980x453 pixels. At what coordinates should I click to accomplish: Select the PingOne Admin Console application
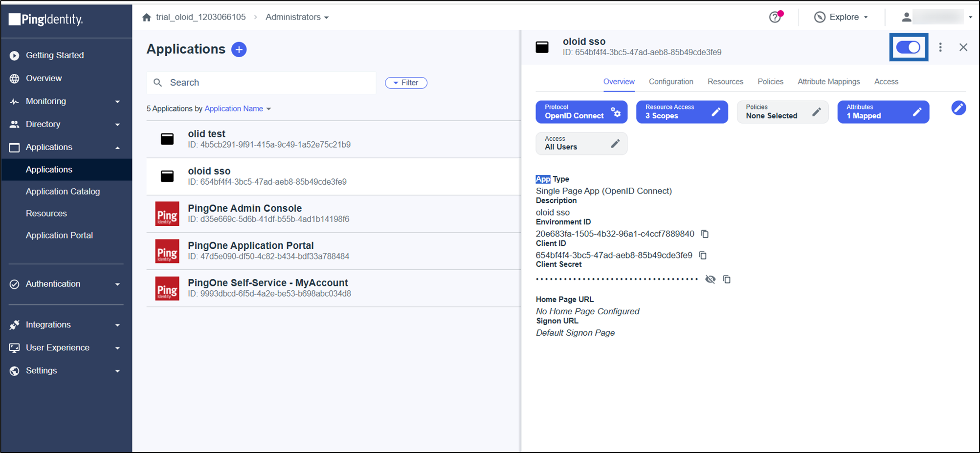(x=334, y=214)
